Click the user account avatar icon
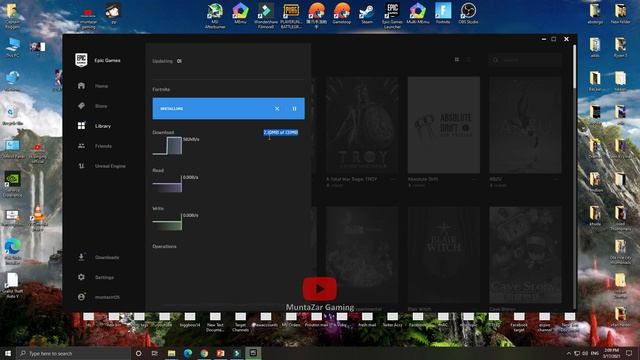The image size is (640, 360). [x=81, y=297]
